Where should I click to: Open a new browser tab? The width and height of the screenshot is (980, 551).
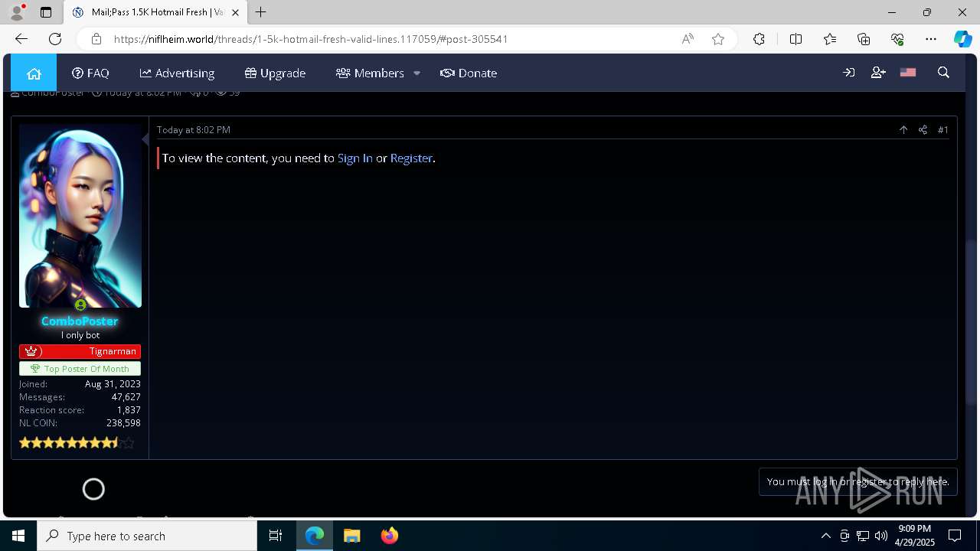click(261, 12)
